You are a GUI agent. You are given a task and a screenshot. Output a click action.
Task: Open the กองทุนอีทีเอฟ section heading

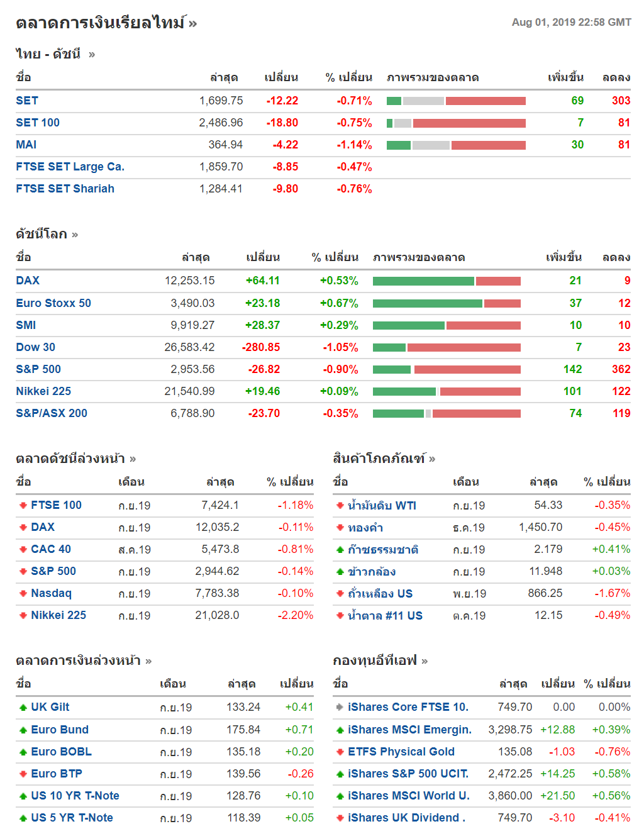click(375, 660)
